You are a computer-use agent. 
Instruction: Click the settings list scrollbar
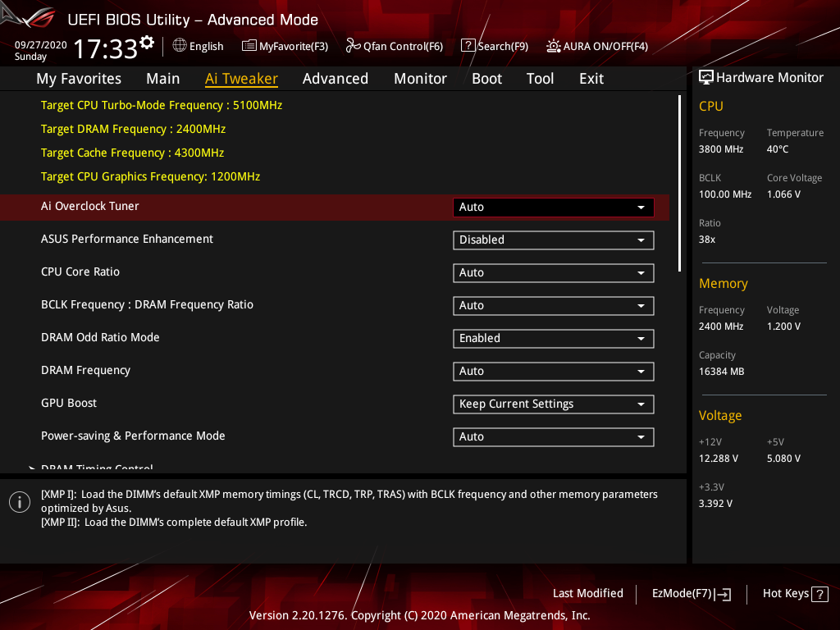(x=680, y=183)
